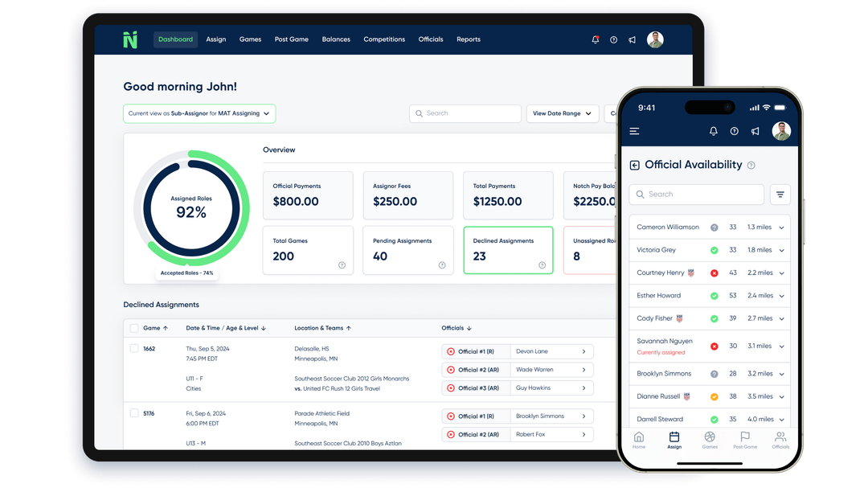Switch to the Balances tab
This screenshot has height=488, width=868.
pos(336,39)
